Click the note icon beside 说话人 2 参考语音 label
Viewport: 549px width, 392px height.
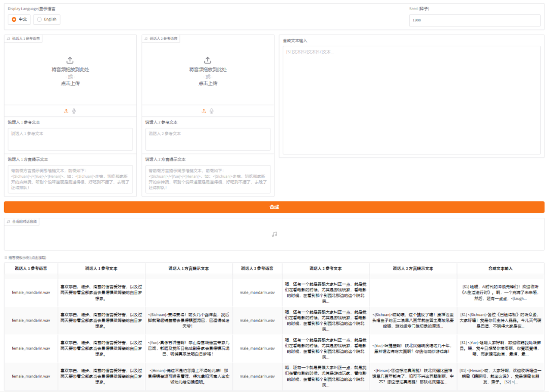click(146, 39)
